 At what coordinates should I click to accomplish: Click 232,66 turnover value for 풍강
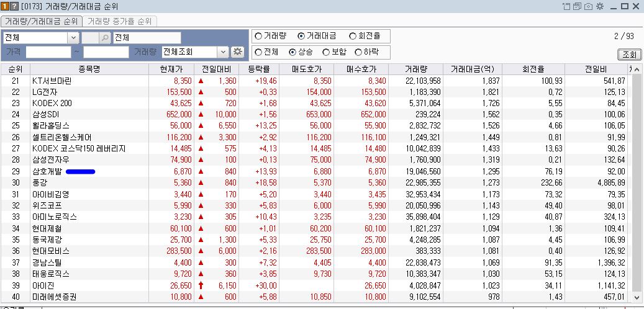pyautogui.click(x=553, y=182)
